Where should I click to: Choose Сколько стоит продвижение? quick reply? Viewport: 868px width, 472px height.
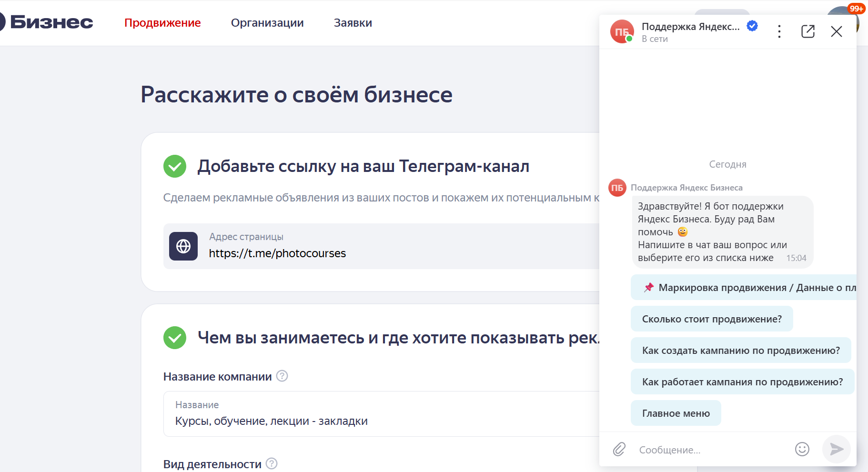pyautogui.click(x=712, y=319)
